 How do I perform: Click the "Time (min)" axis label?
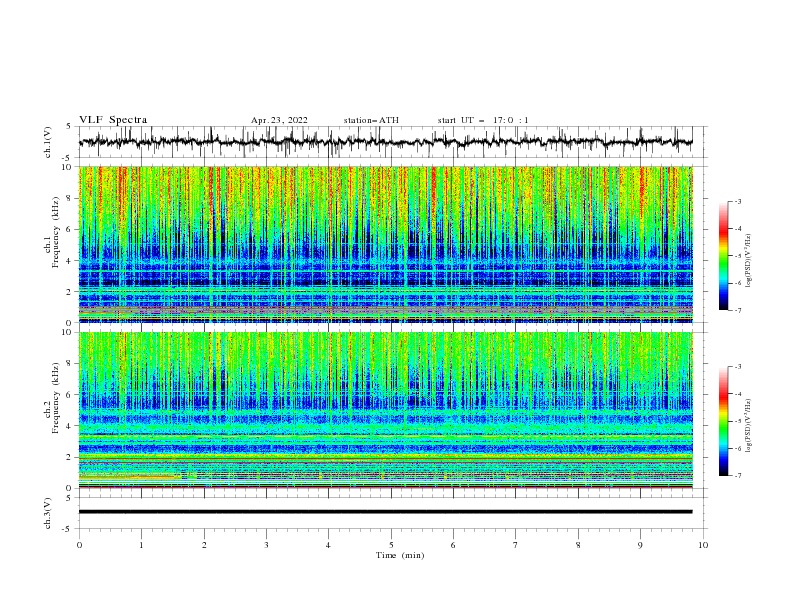point(400,555)
